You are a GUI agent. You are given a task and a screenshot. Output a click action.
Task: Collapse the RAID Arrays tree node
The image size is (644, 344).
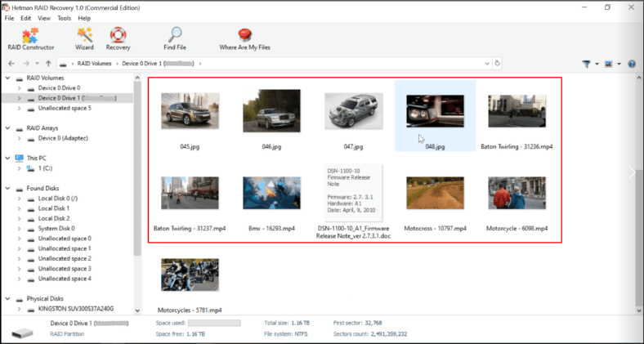pyautogui.click(x=8, y=128)
